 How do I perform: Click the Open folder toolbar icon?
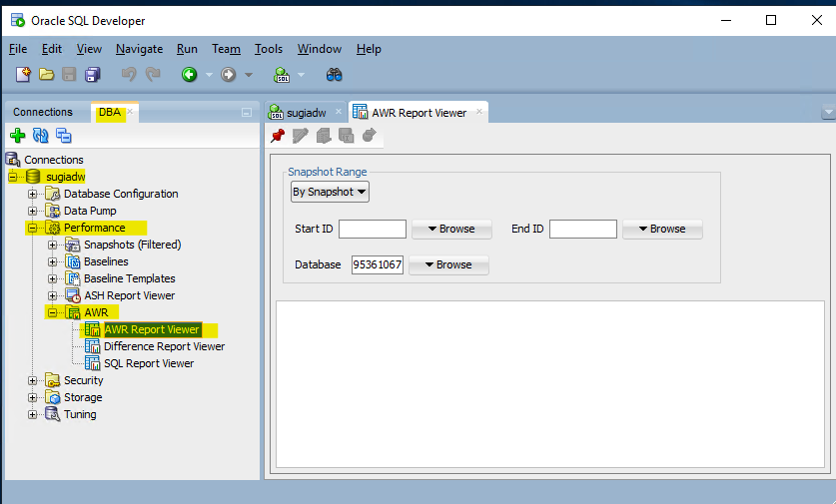pyautogui.click(x=46, y=75)
